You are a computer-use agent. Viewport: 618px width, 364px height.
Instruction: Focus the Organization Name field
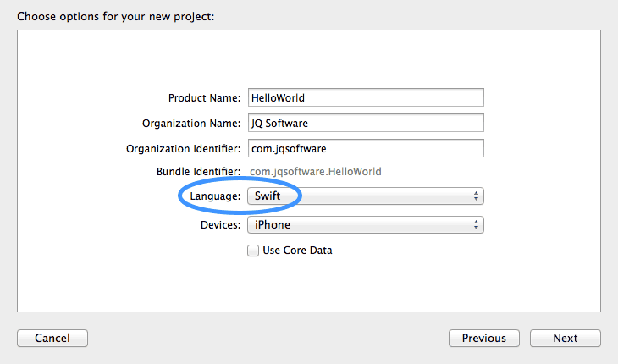pyautogui.click(x=365, y=123)
